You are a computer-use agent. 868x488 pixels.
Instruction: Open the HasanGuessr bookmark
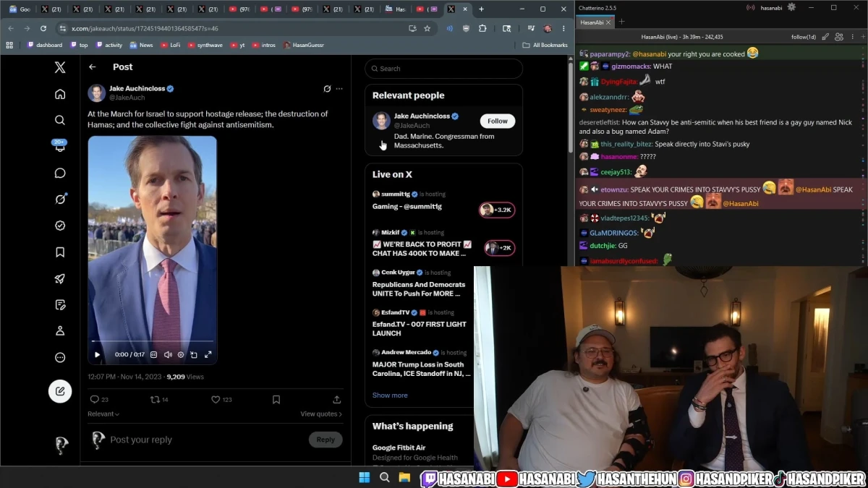pyautogui.click(x=304, y=45)
